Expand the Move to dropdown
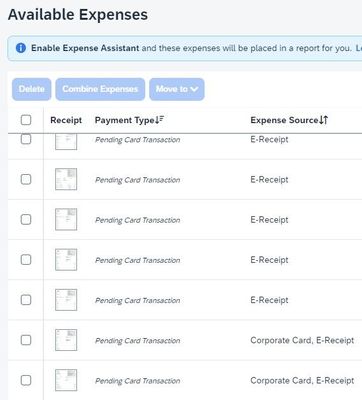This screenshot has height=400, width=362. [177, 89]
